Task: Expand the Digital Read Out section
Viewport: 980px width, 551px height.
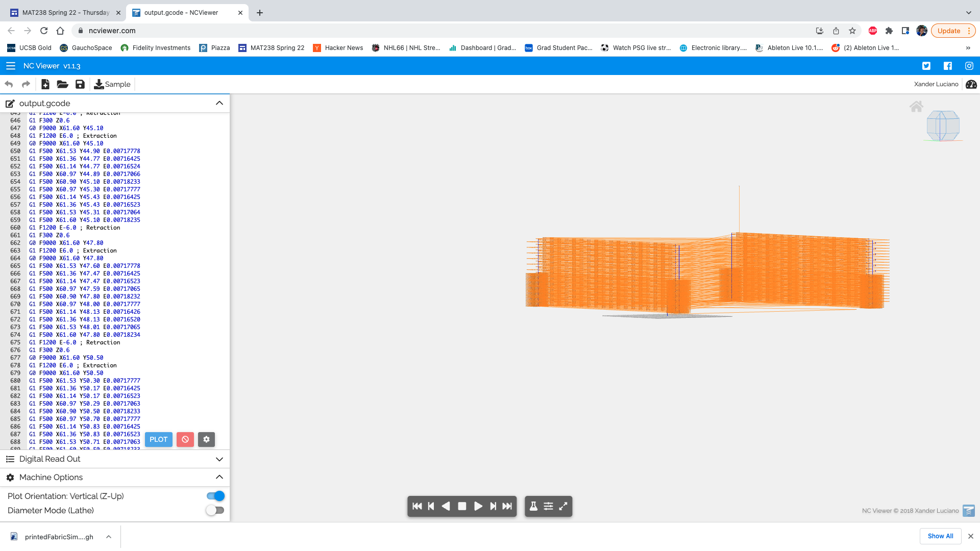Action: (x=219, y=459)
